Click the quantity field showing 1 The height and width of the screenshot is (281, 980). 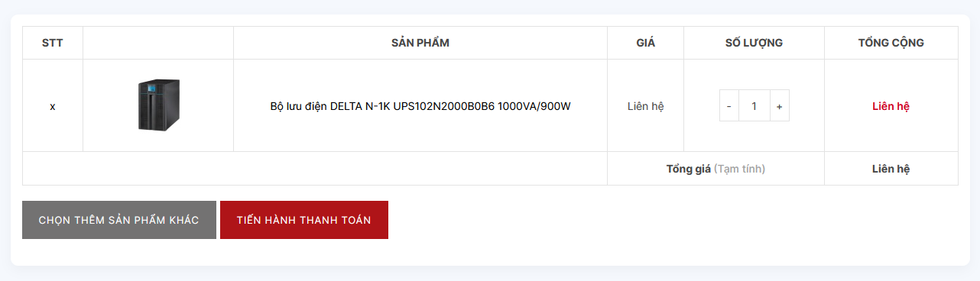coord(754,106)
